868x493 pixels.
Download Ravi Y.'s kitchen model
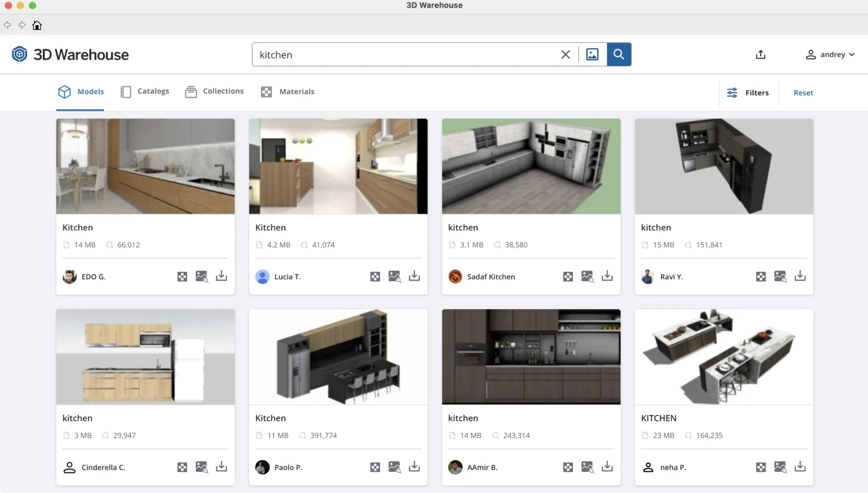coord(800,276)
